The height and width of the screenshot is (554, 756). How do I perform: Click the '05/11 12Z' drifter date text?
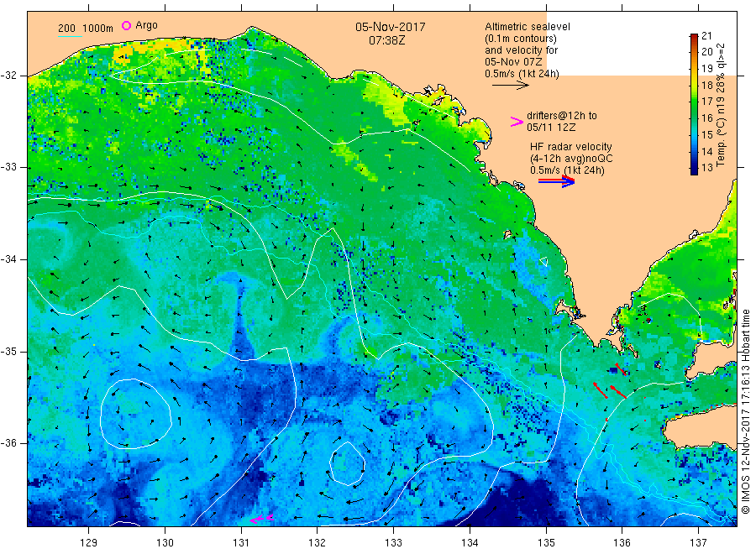[x=551, y=128]
